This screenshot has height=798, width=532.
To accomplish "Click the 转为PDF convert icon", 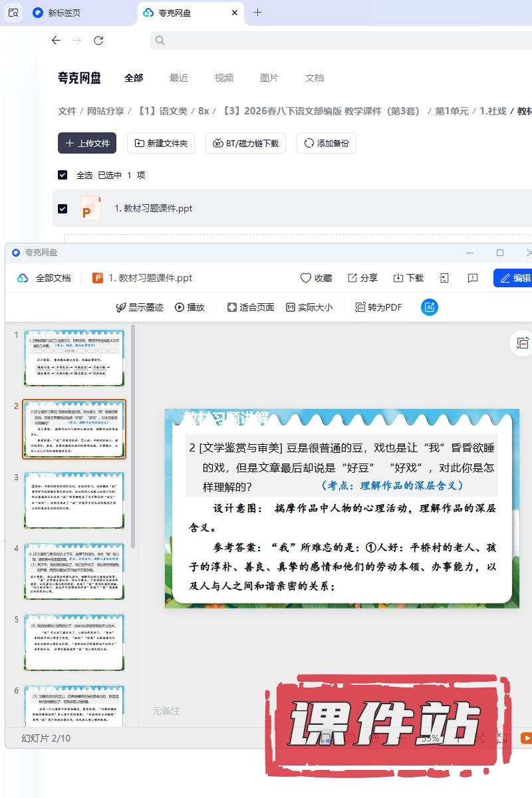I will click(360, 307).
